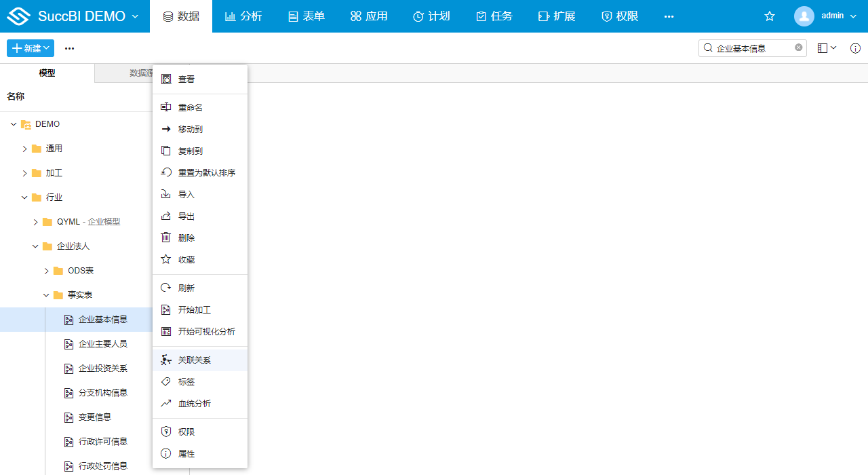The height and width of the screenshot is (475, 868).
Task: Click the star icon in the top bar
Action: pyautogui.click(x=770, y=16)
